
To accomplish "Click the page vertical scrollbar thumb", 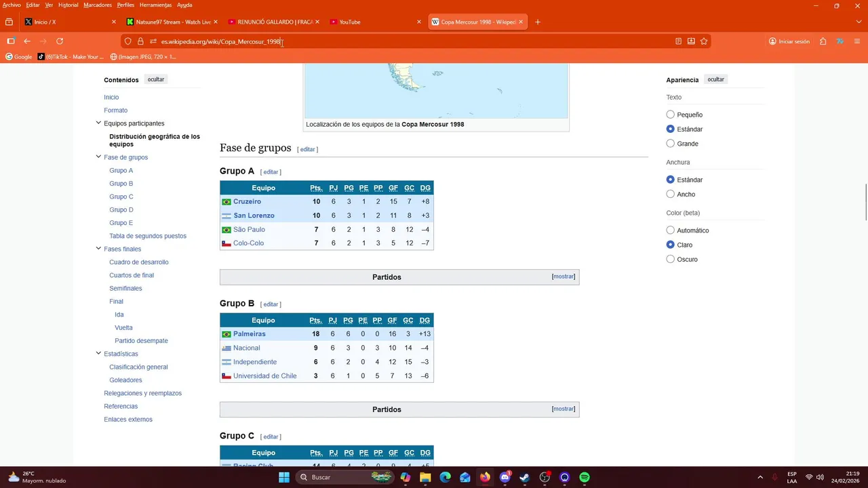I will (865, 201).
